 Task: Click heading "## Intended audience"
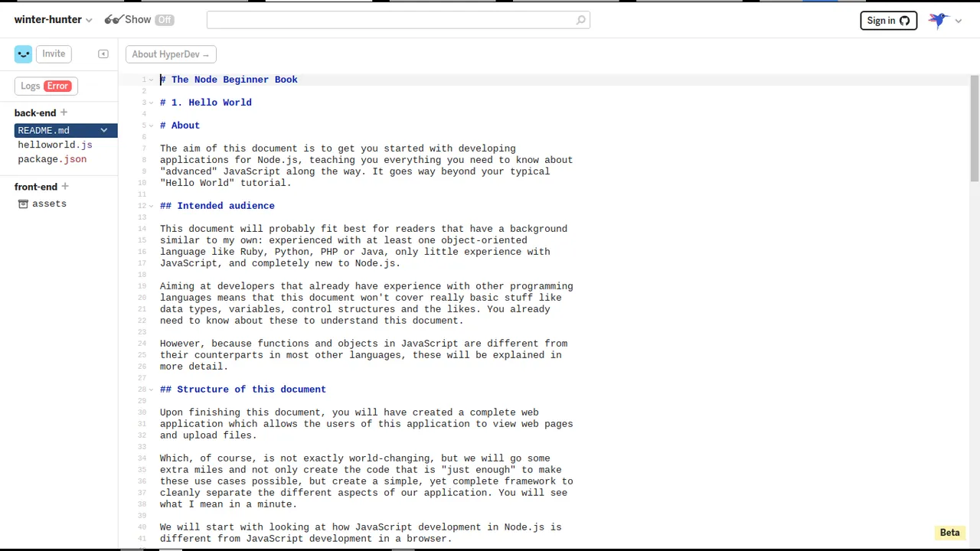click(x=217, y=206)
